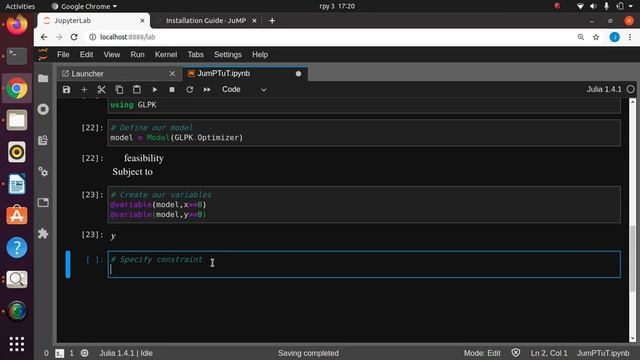The width and height of the screenshot is (640, 360).
Task: Click the model definition cell [22]
Action: [x=364, y=133]
